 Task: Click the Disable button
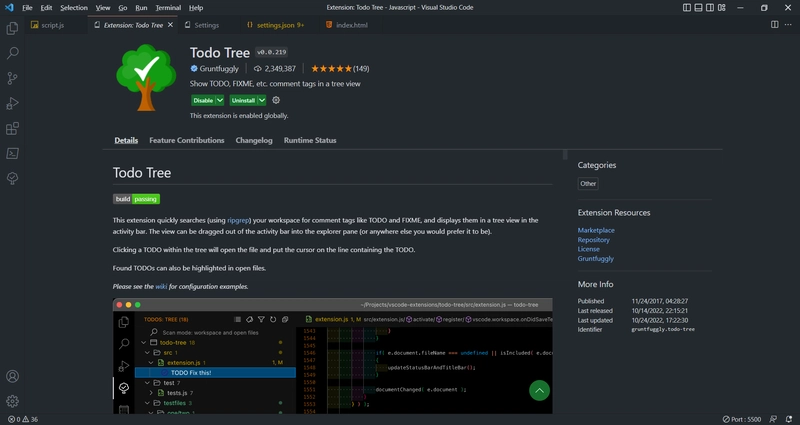coord(203,100)
